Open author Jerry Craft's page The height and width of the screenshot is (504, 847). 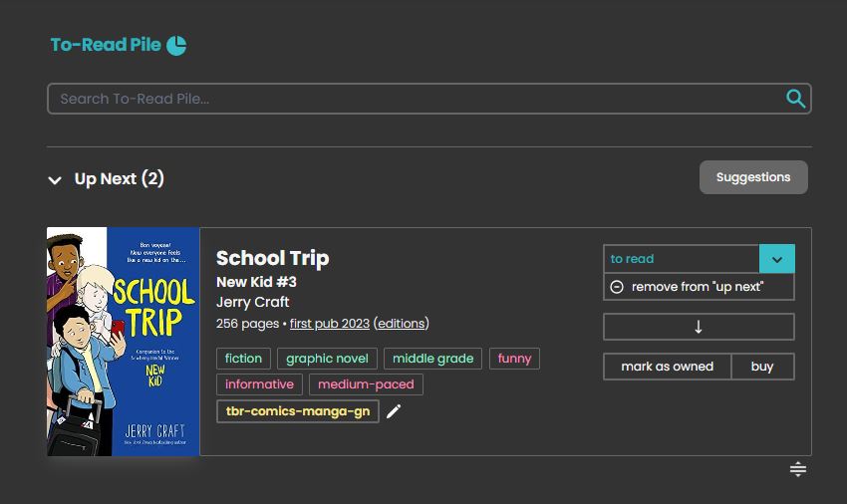(x=252, y=302)
